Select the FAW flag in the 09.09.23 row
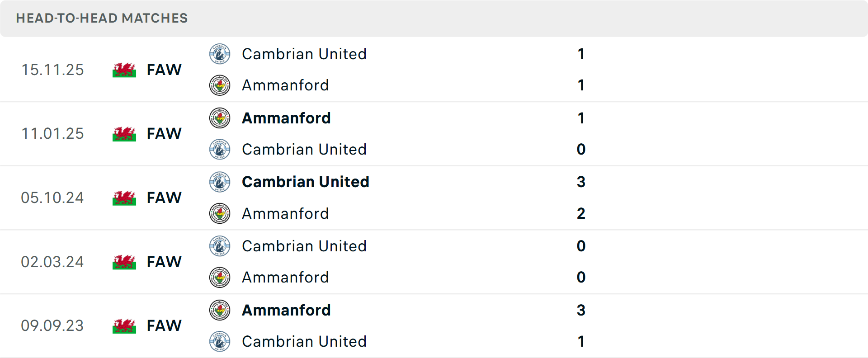This screenshot has height=358, width=868. point(124,325)
